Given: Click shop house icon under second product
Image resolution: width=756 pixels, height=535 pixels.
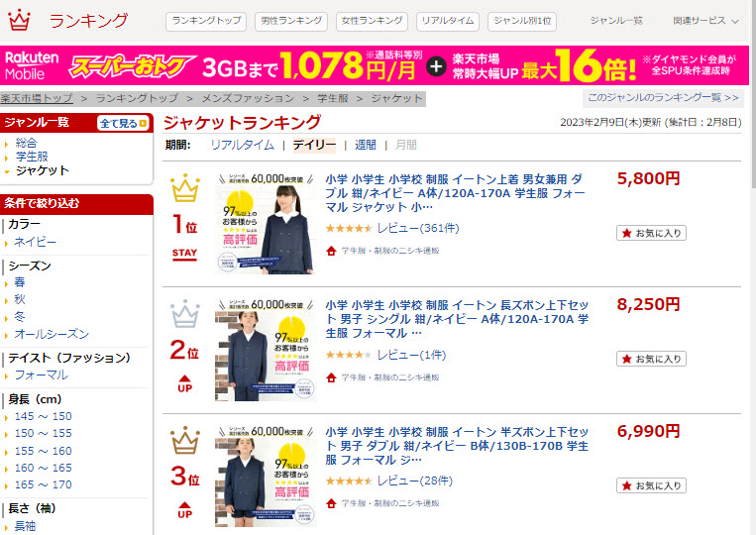Looking at the screenshot, I should click(331, 377).
